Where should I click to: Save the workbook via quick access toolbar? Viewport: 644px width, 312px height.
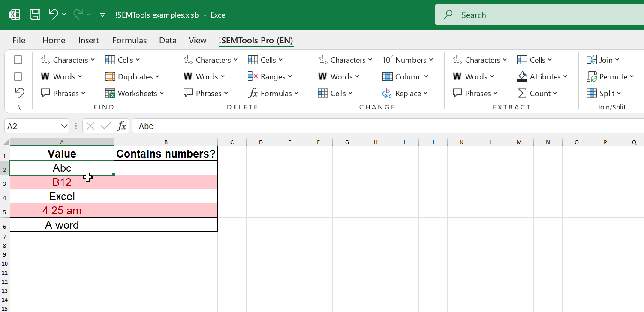pyautogui.click(x=35, y=14)
